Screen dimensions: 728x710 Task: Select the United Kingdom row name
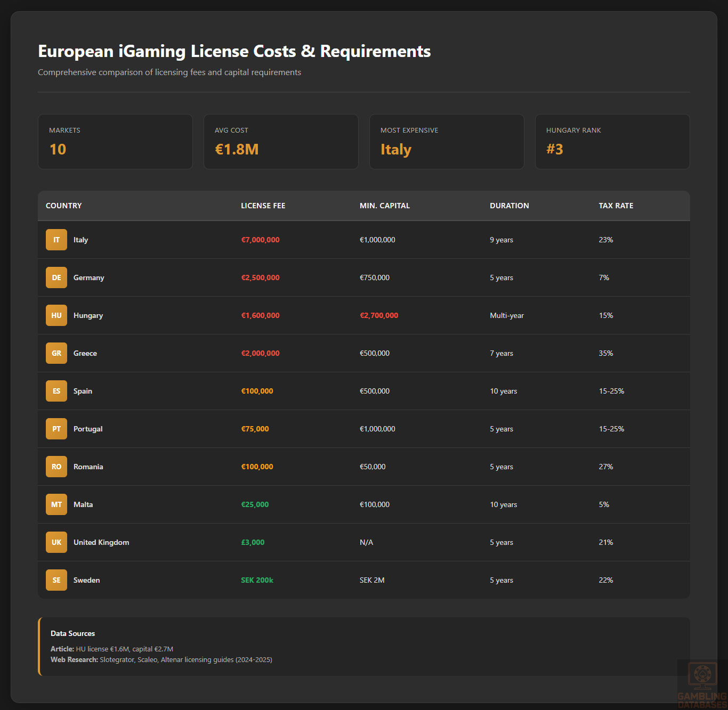[101, 542]
